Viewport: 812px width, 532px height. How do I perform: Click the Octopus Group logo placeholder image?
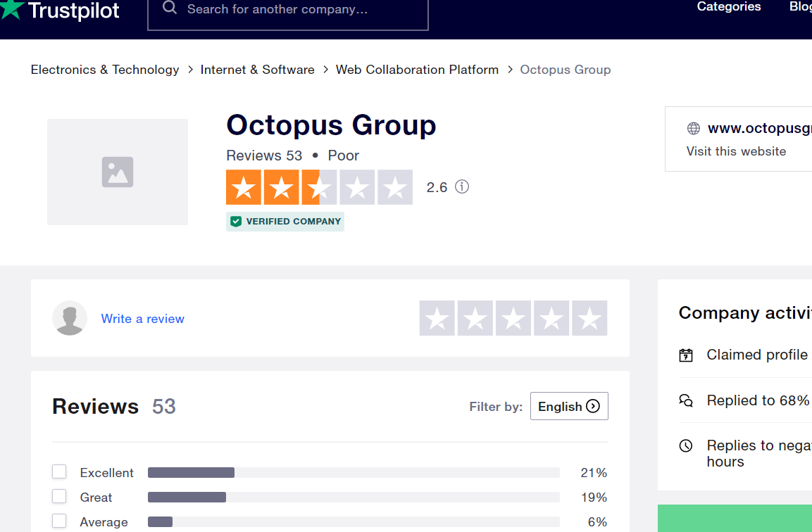[118, 172]
